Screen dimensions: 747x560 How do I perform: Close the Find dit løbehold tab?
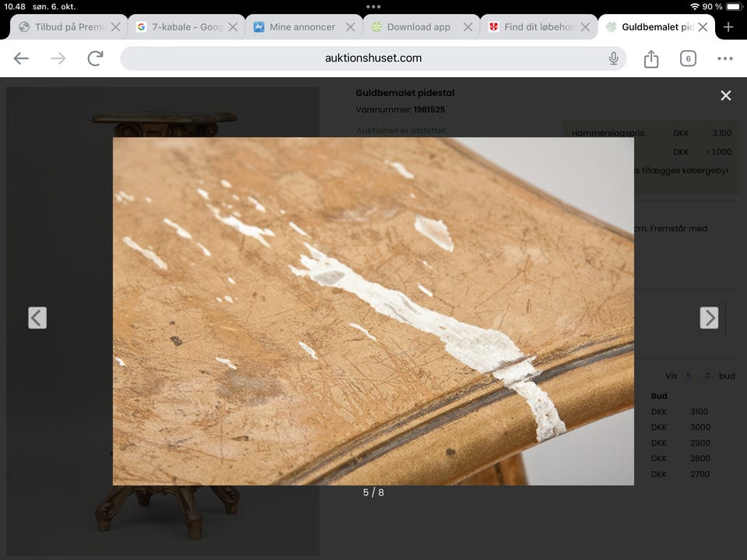(x=585, y=27)
